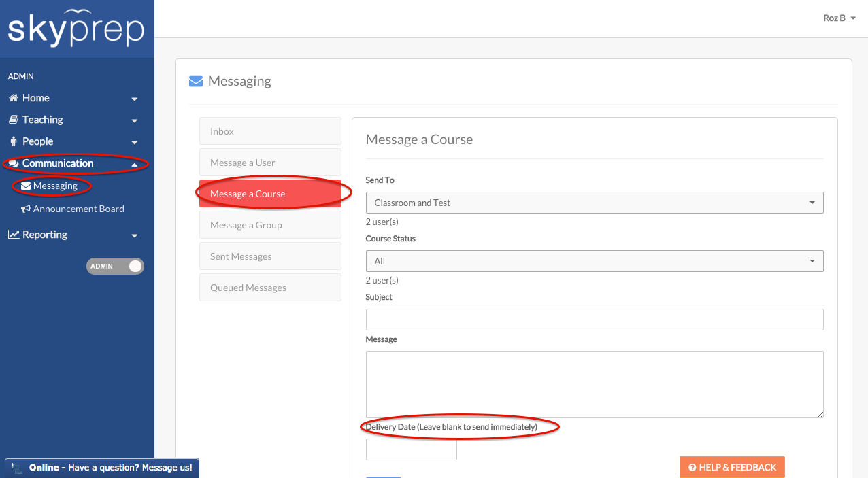Click into the Subject input field
868x478 pixels.
click(x=594, y=320)
